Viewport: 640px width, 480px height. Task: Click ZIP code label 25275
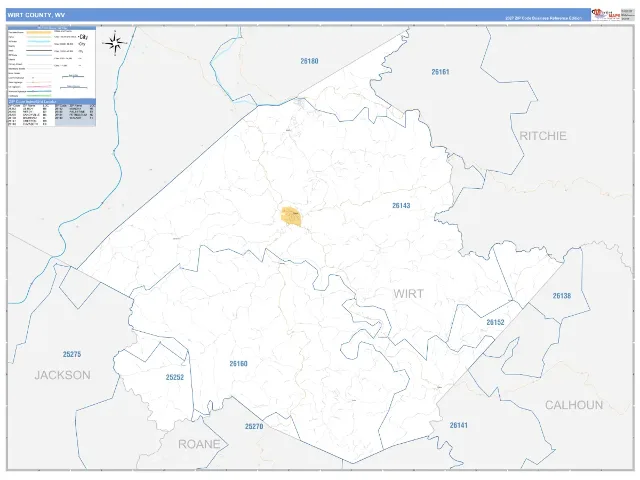pyautogui.click(x=72, y=354)
